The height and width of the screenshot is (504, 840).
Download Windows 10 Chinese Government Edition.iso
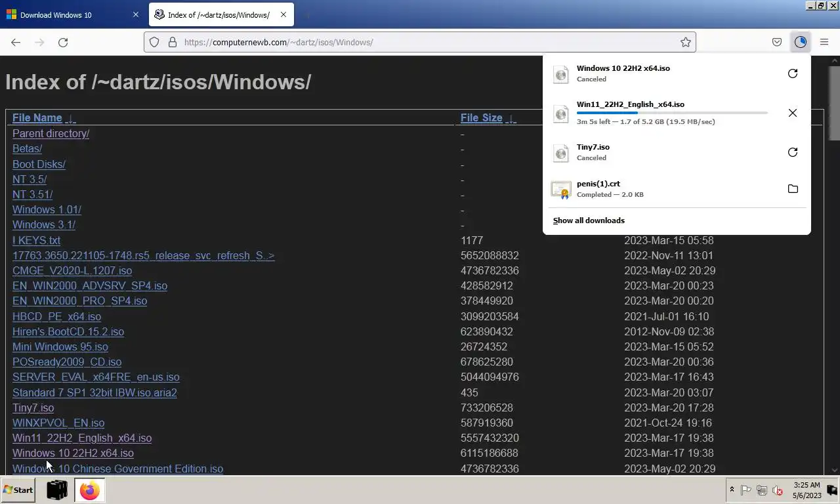[117, 469]
